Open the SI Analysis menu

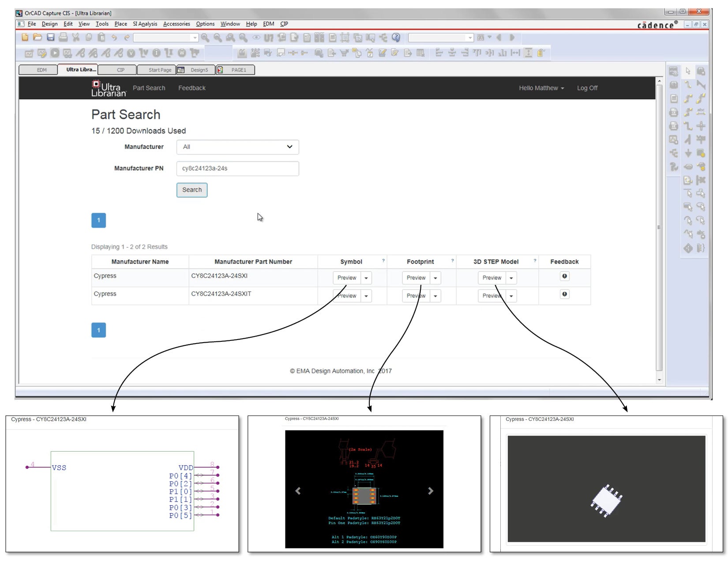[x=145, y=24]
